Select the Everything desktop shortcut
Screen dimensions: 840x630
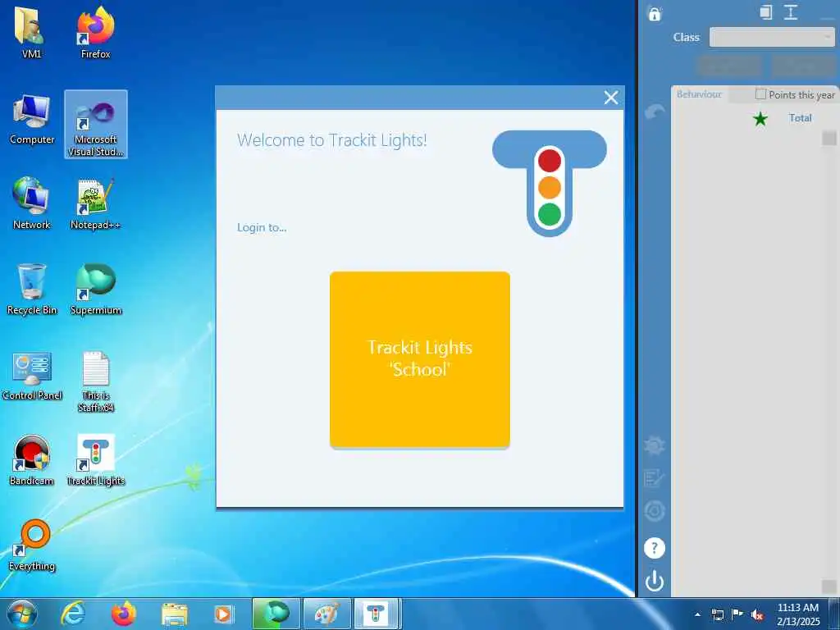32,545
